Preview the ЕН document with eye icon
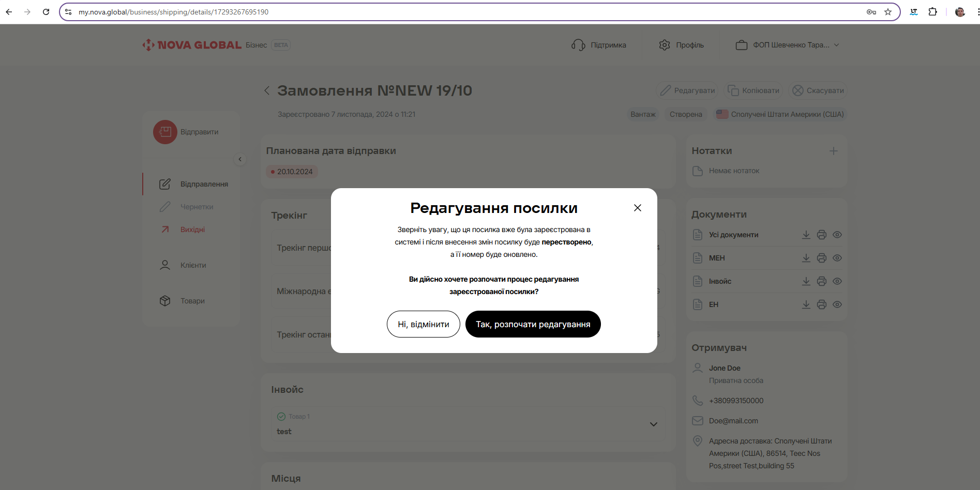This screenshot has height=490, width=980. tap(837, 304)
